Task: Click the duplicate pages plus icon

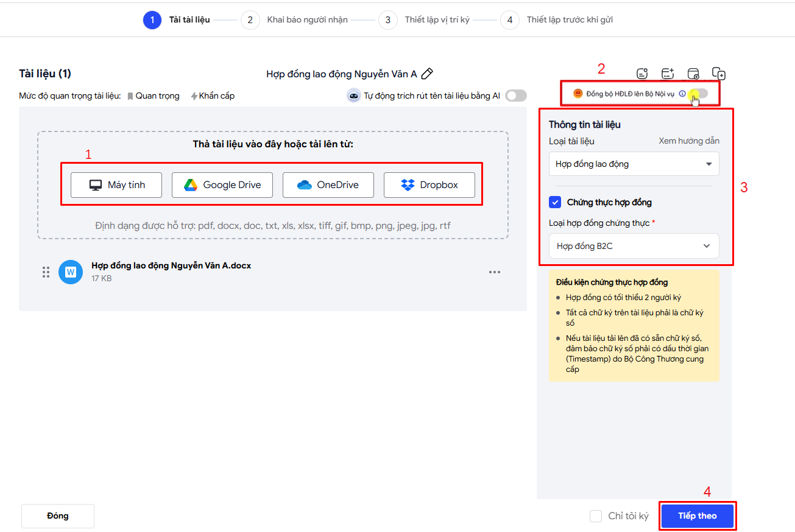Action: pos(719,74)
